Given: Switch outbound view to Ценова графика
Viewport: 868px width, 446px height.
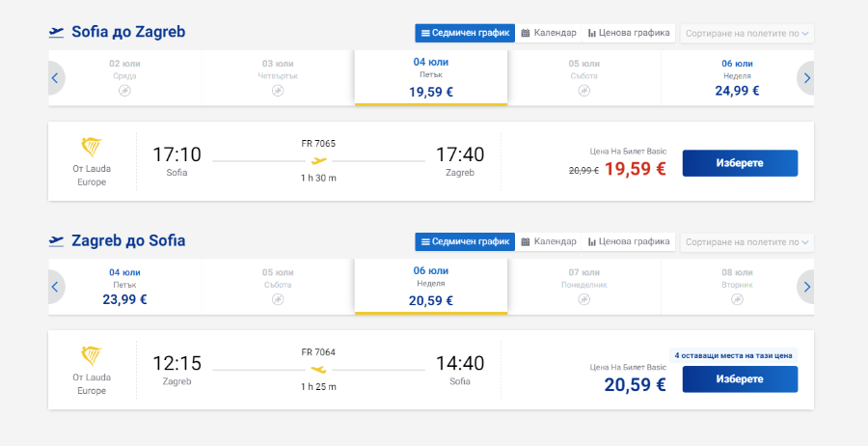Looking at the screenshot, I should click(x=629, y=33).
